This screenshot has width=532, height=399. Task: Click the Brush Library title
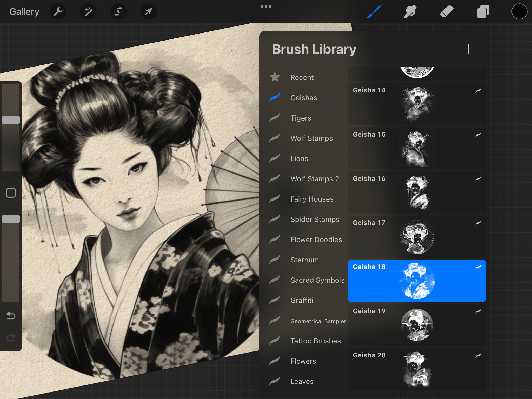[x=314, y=49]
